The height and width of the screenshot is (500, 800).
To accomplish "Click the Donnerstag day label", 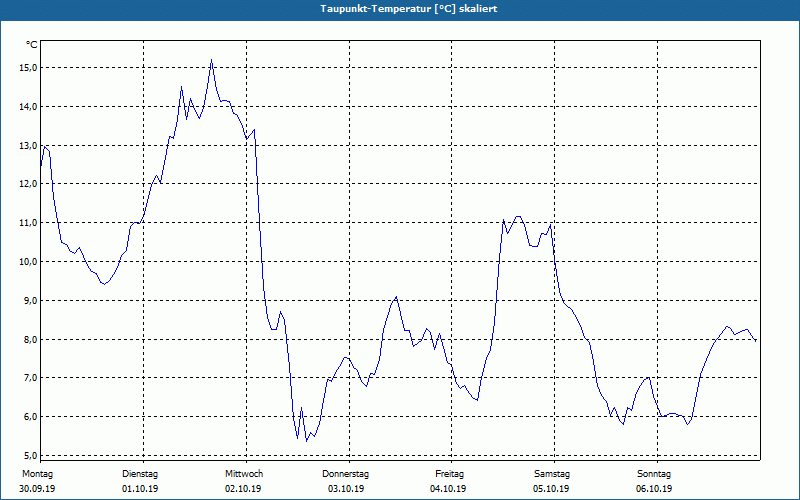I will click(x=345, y=474).
